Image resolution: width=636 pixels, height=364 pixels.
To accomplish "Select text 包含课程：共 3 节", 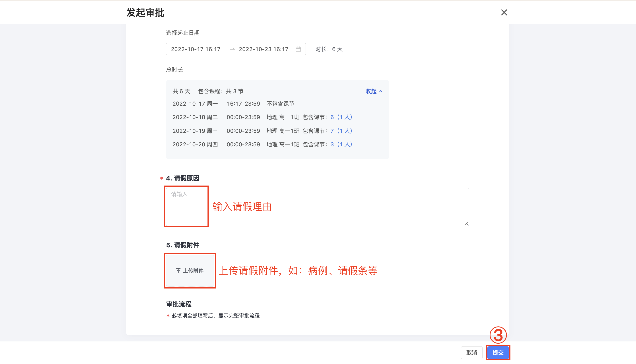I will pos(221,91).
